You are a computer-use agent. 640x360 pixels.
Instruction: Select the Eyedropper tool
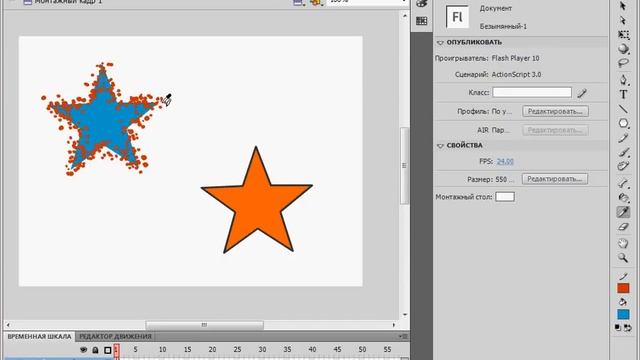click(623, 212)
